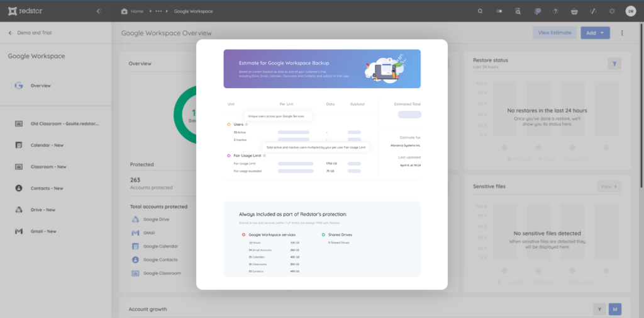Viewport: 644px width, 318px height.
Task: Click the Calendar - New item icon
Action: click(x=18, y=145)
